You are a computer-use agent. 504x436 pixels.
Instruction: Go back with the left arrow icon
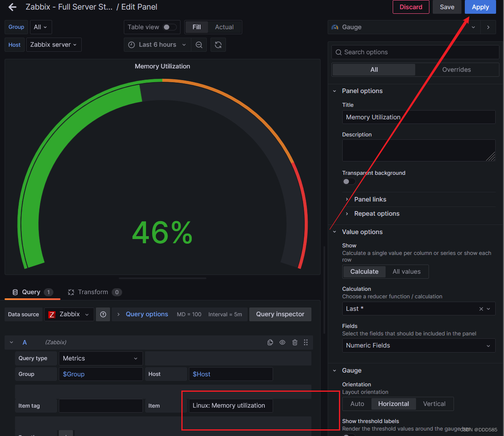coord(13,7)
